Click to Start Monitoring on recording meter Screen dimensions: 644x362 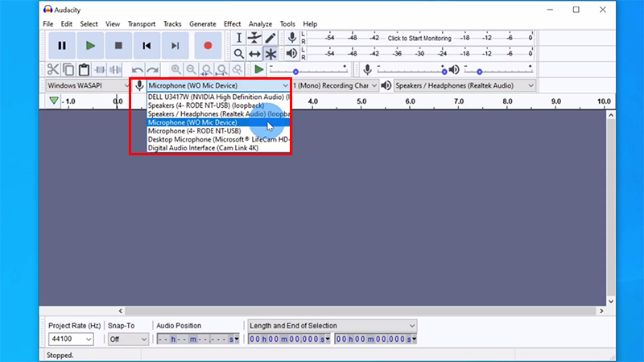click(x=419, y=38)
